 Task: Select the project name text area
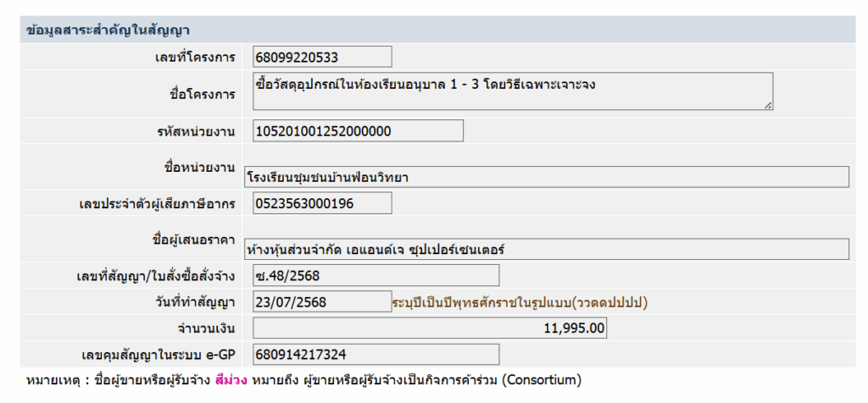click(x=513, y=91)
